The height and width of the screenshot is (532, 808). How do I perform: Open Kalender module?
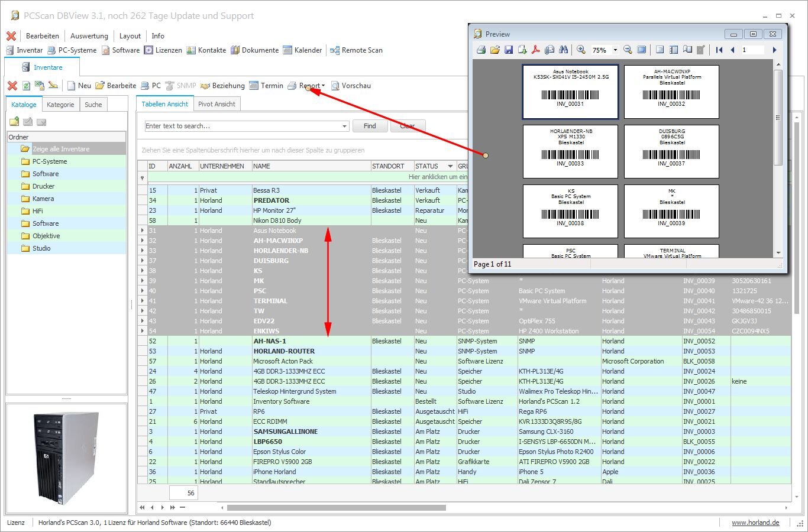302,50
